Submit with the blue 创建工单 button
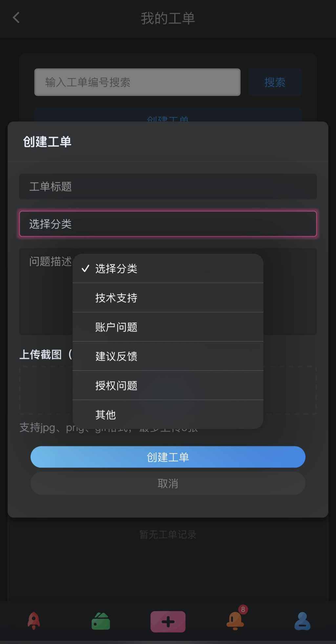The image size is (336, 644). (x=168, y=457)
